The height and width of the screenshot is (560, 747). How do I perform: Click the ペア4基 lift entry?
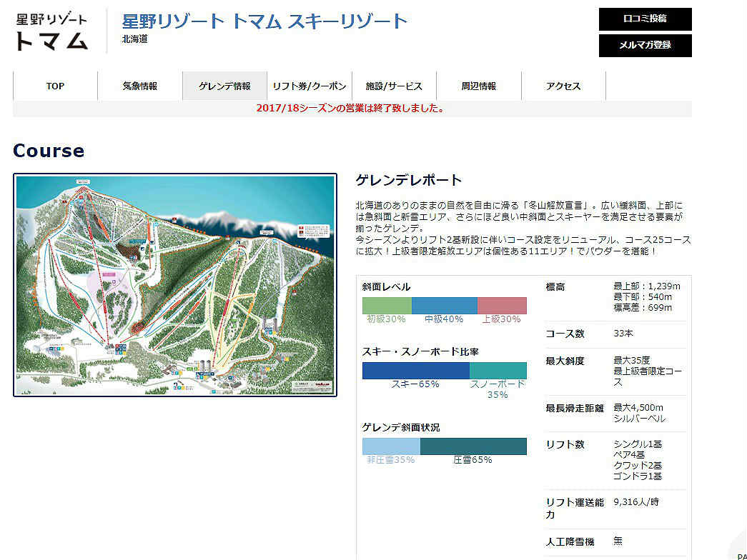[x=629, y=455]
